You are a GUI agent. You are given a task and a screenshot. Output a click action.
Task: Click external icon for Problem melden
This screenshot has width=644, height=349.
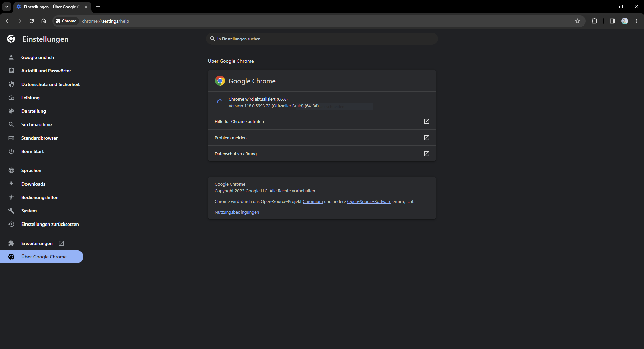(427, 138)
